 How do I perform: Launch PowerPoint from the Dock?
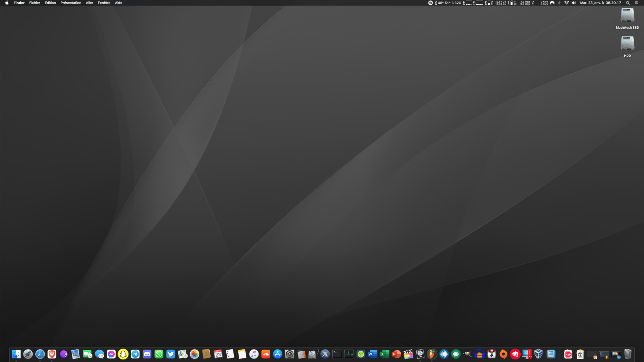pos(396,354)
